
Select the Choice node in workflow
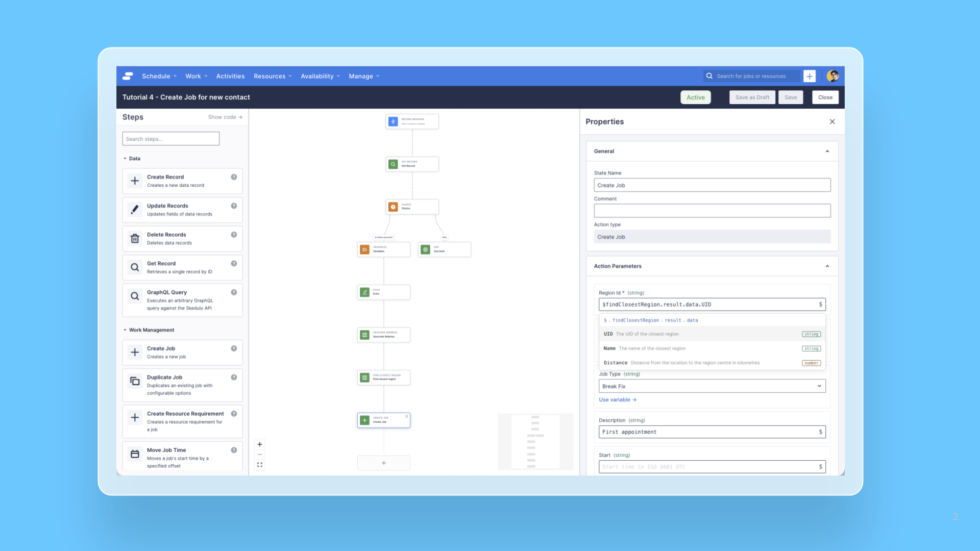[412, 207]
